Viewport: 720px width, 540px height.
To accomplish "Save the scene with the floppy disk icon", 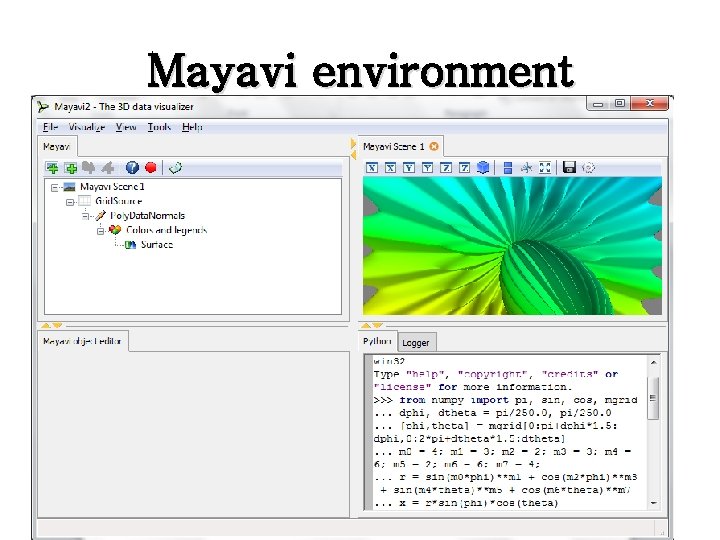I will [x=569, y=168].
